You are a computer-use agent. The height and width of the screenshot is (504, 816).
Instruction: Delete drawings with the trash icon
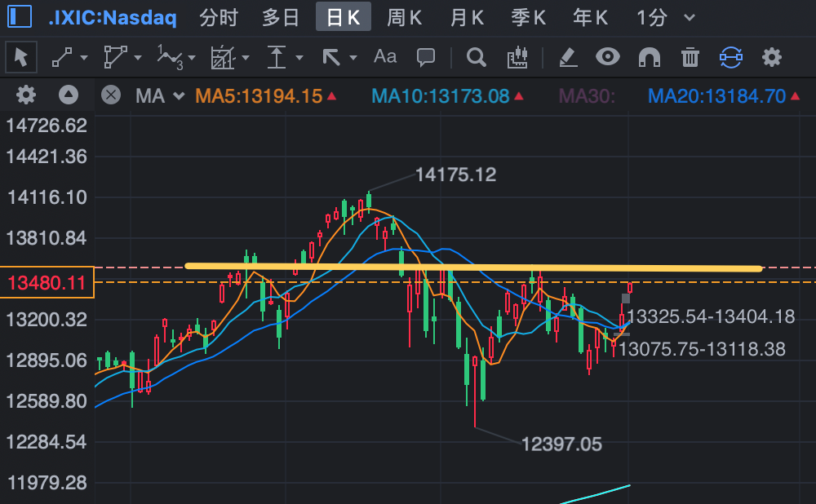click(690, 57)
